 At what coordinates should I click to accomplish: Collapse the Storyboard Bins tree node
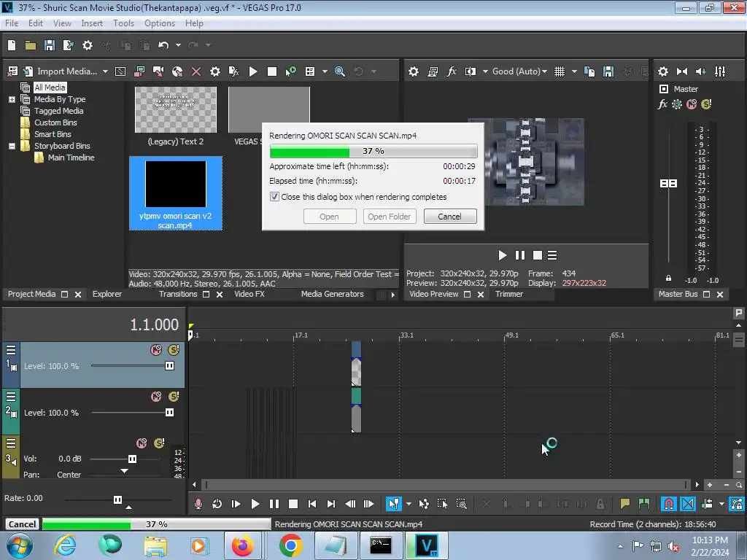pos(12,146)
